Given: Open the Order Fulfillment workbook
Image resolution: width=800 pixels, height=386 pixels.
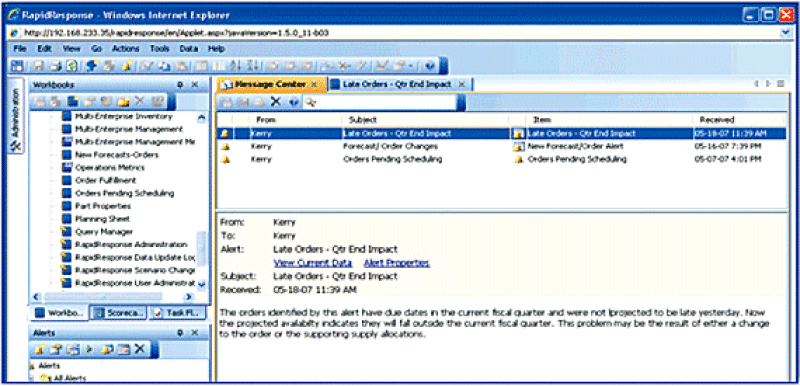Looking at the screenshot, I should point(99,181).
